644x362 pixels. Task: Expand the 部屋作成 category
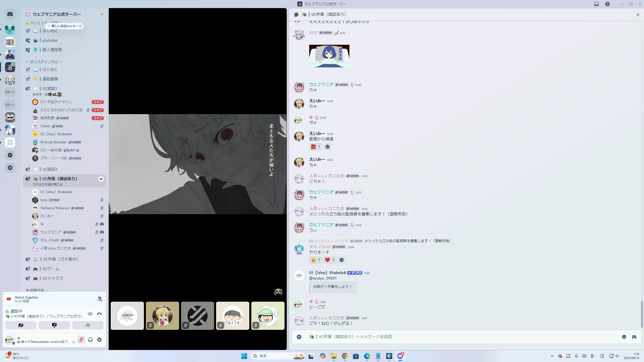coord(37,290)
